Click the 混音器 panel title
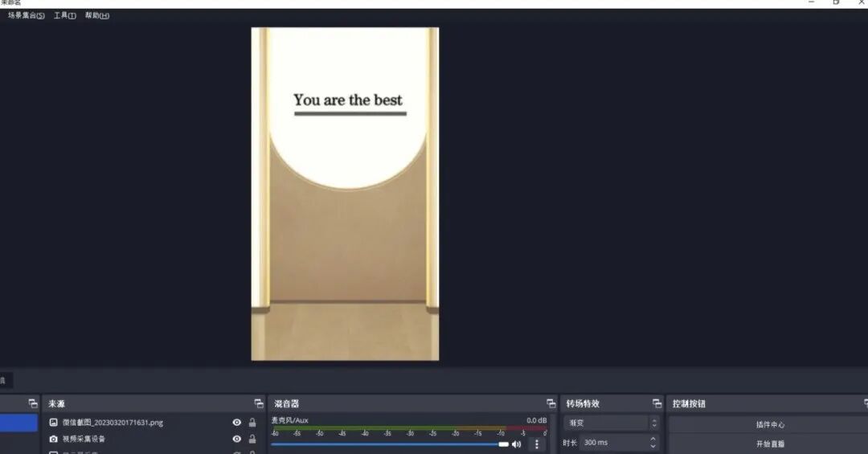This screenshot has width=868, height=454. click(x=287, y=403)
